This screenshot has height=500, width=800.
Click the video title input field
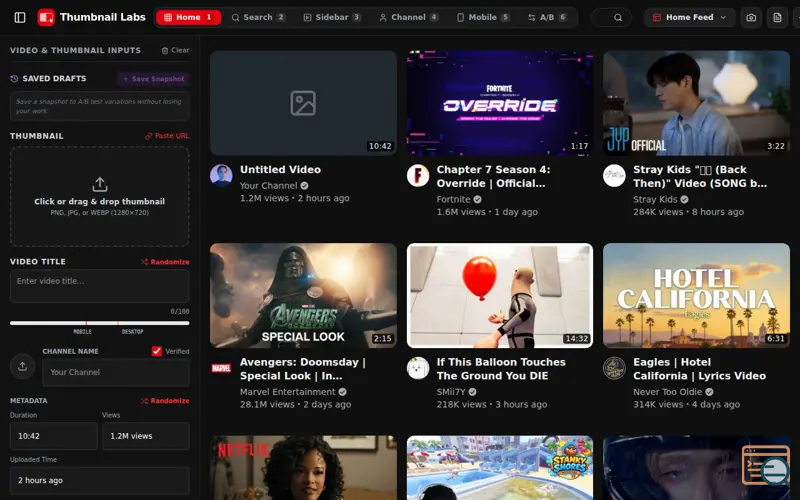pyautogui.click(x=99, y=286)
